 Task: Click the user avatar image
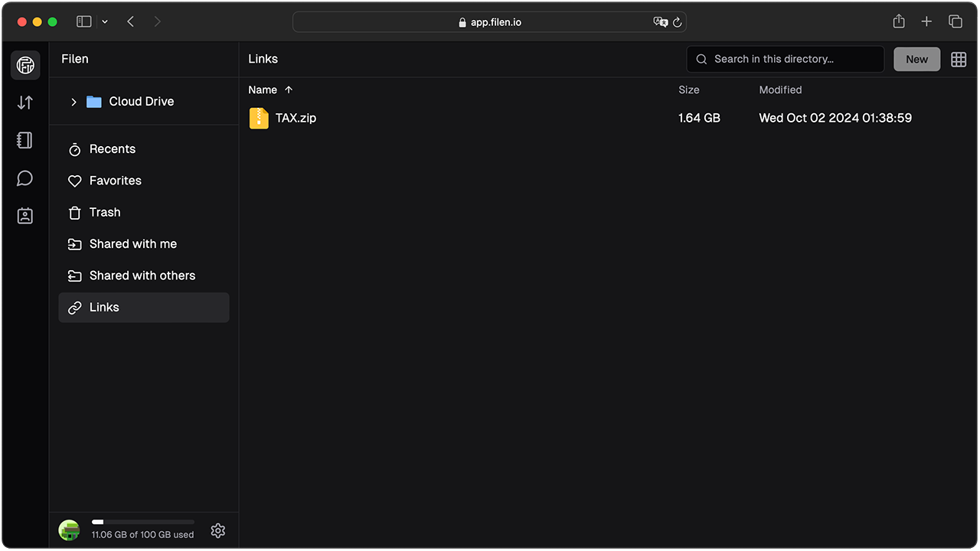coord(70,530)
